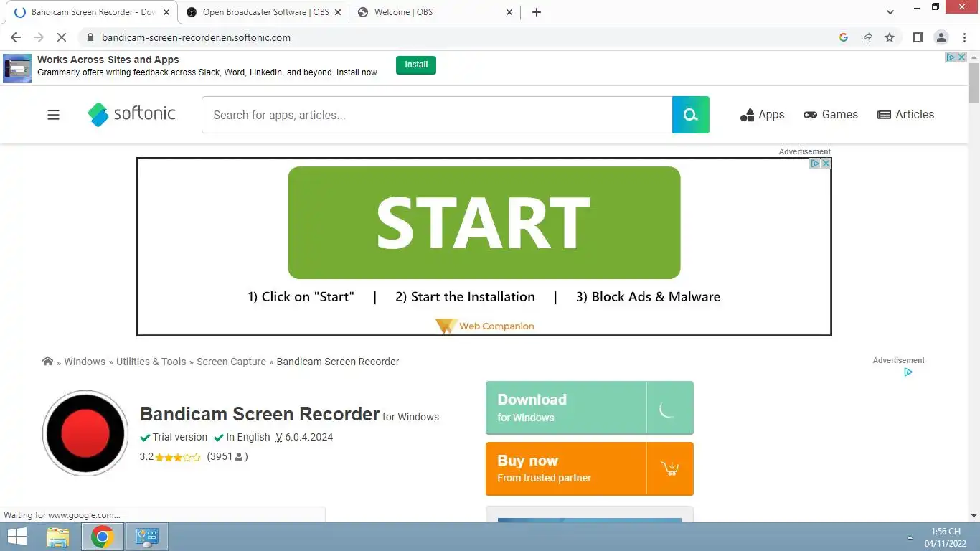Viewport: 980px width, 551px height.
Task: Close the Open Broadcaster Software tab
Action: pyautogui.click(x=338, y=12)
